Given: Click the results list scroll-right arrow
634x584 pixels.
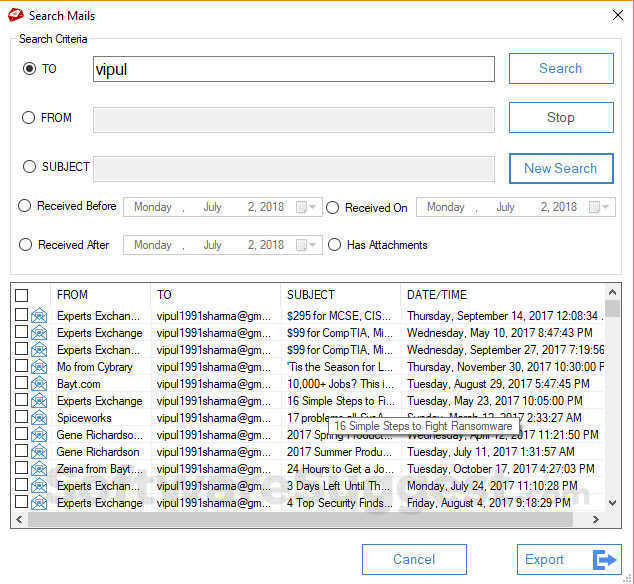Looking at the screenshot, I should pos(596,519).
